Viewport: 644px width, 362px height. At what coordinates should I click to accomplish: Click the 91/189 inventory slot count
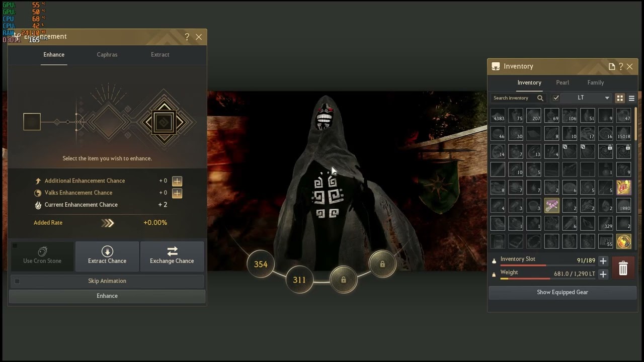586,261
